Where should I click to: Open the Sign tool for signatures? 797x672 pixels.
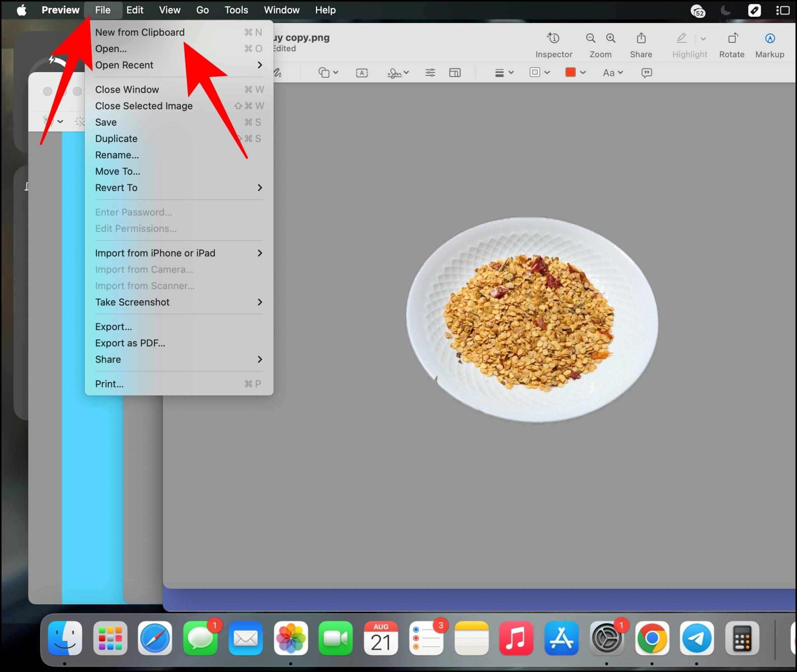(x=395, y=72)
